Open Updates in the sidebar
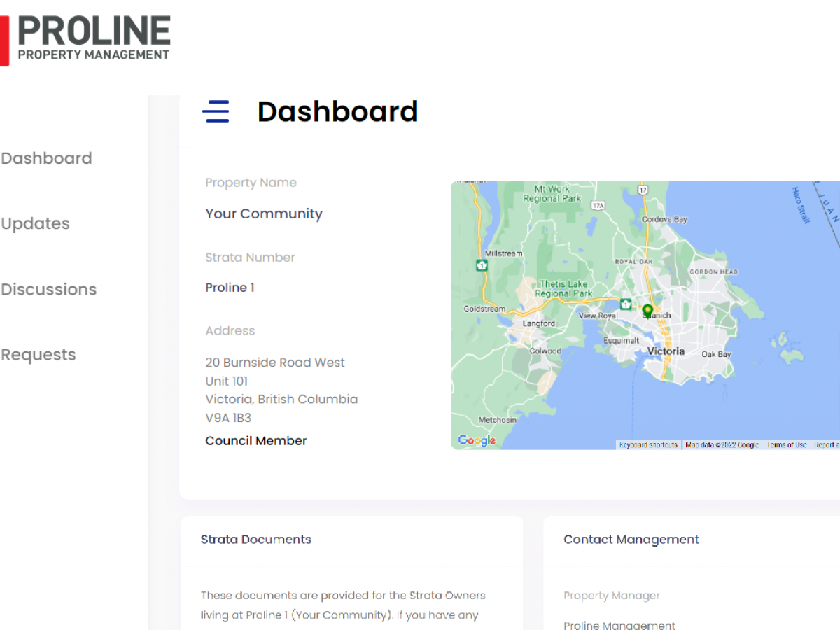This screenshot has height=630, width=840. (35, 223)
